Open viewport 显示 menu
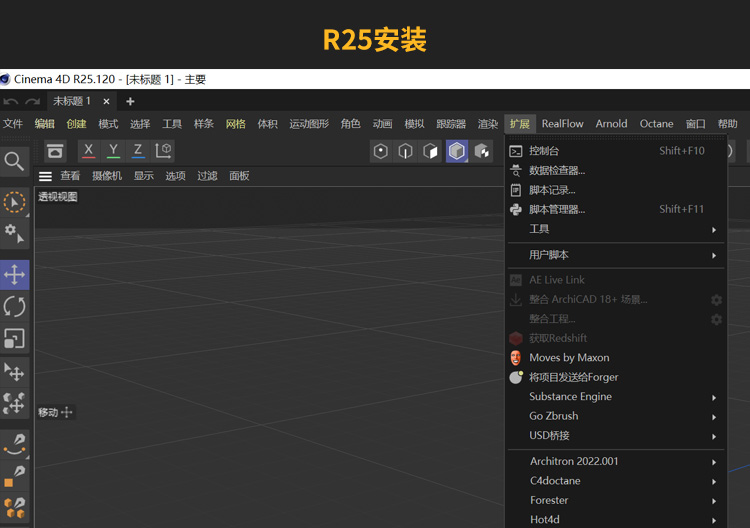Image resolution: width=750 pixels, height=528 pixels. [x=143, y=176]
